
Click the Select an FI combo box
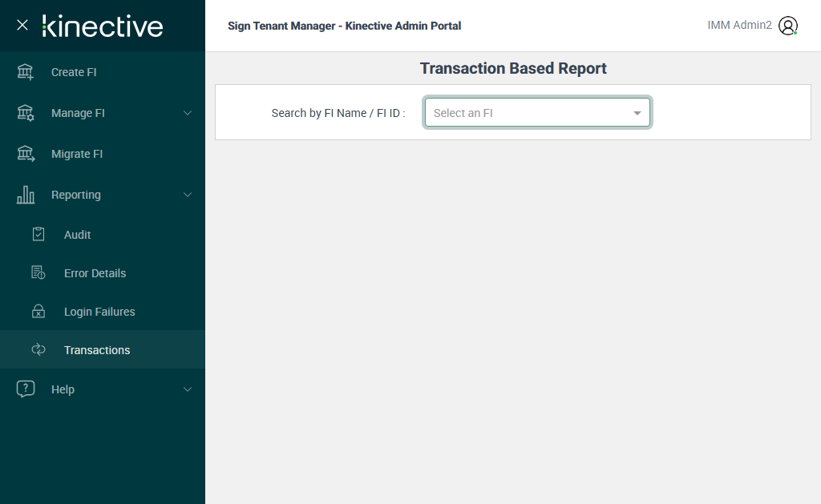(537, 112)
